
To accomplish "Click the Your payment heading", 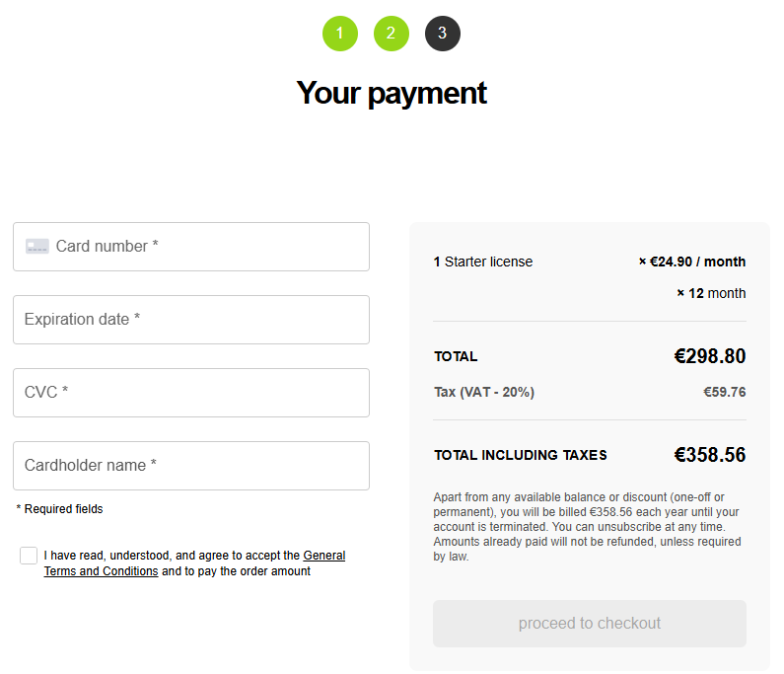I will [392, 93].
